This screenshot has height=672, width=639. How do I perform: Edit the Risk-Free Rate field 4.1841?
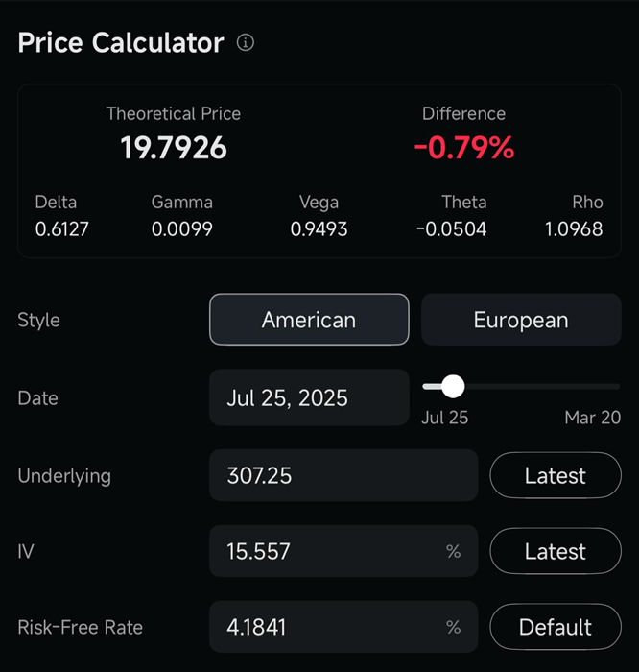pyautogui.click(x=343, y=627)
